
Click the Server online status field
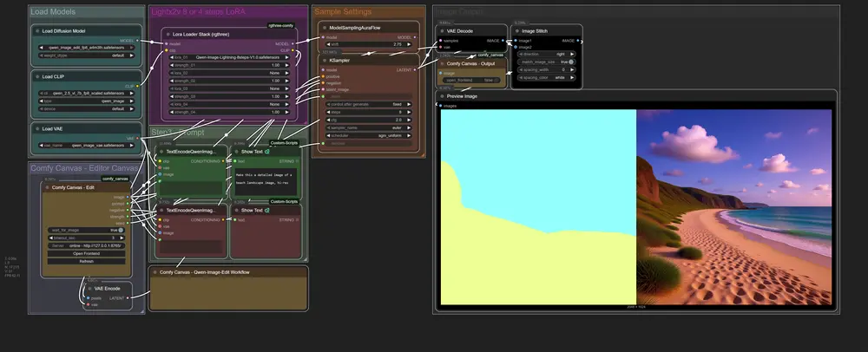[86, 245]
